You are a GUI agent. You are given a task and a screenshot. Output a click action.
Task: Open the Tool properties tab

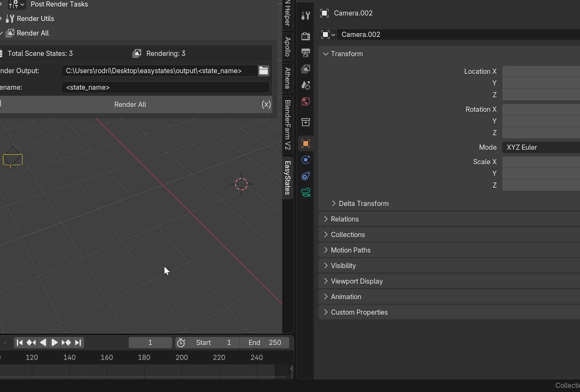305,16
